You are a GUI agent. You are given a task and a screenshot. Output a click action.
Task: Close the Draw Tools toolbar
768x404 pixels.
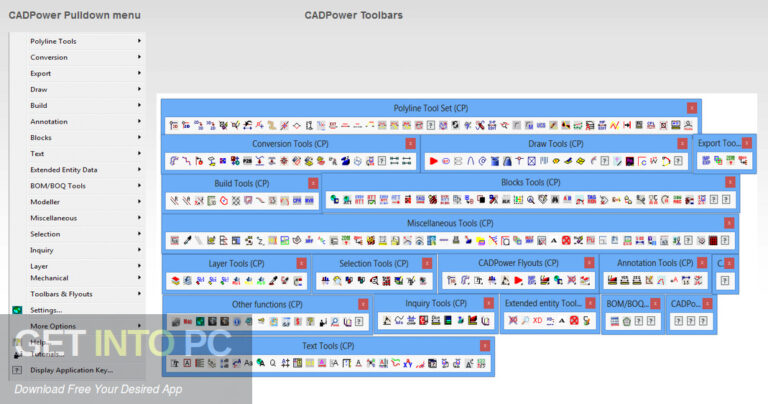pos(682,143)
